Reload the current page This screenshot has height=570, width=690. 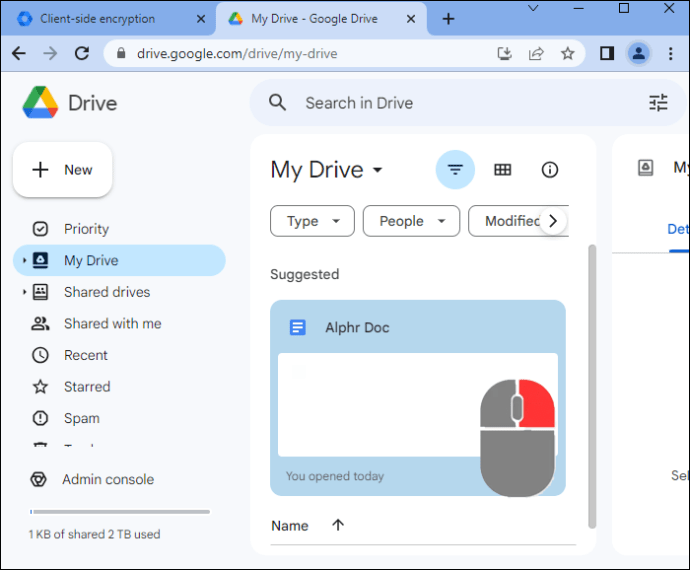tap(82, 54)
